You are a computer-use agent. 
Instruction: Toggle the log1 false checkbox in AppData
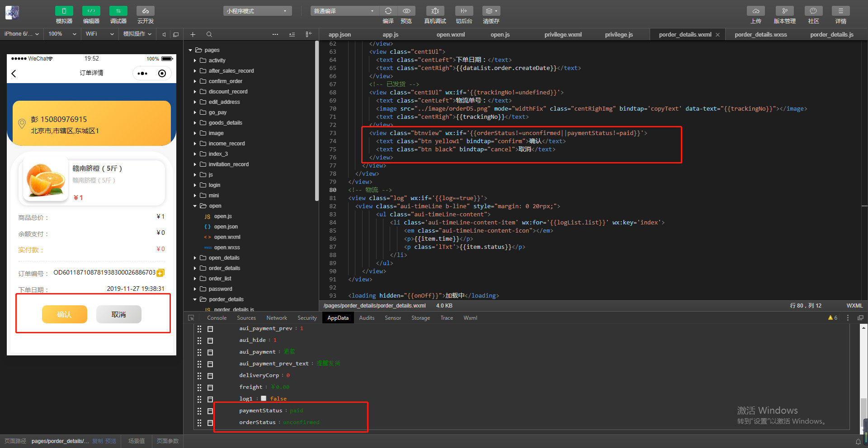pyautogui.click(x=264, y=398)
